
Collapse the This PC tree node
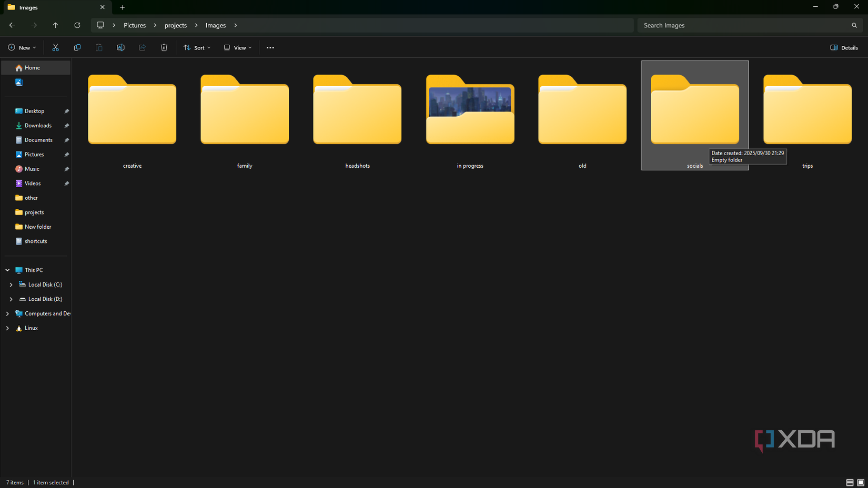click(7, 270)
